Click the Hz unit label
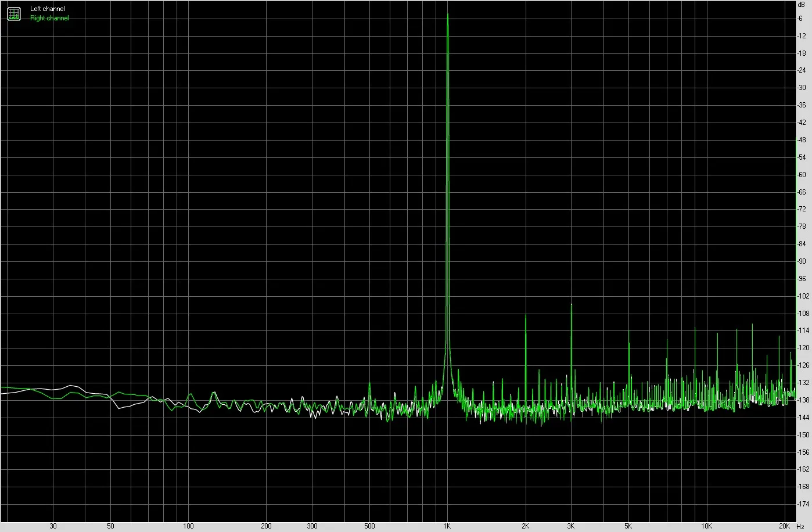812x532 pixels. [x=801, y=526]
